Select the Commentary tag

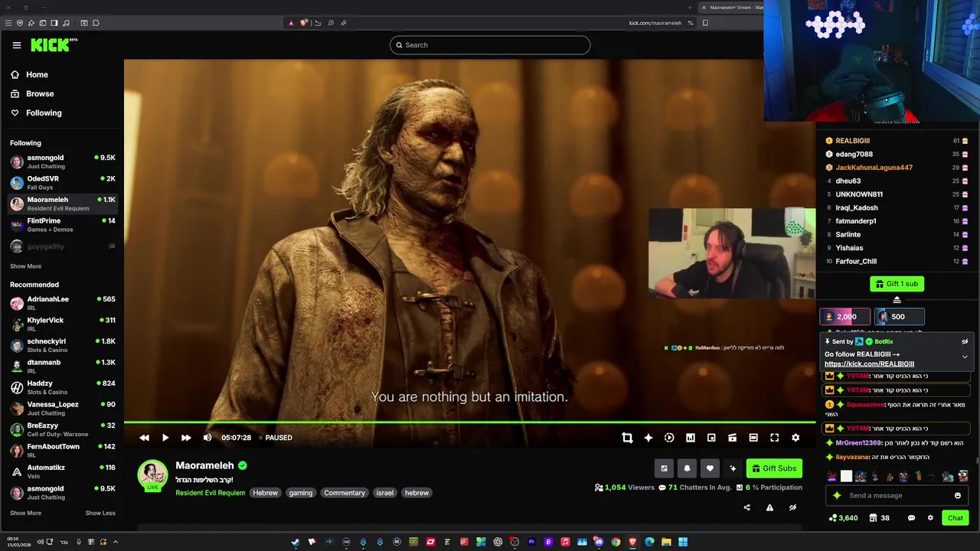pyautogui.click(x=345, y=493)
